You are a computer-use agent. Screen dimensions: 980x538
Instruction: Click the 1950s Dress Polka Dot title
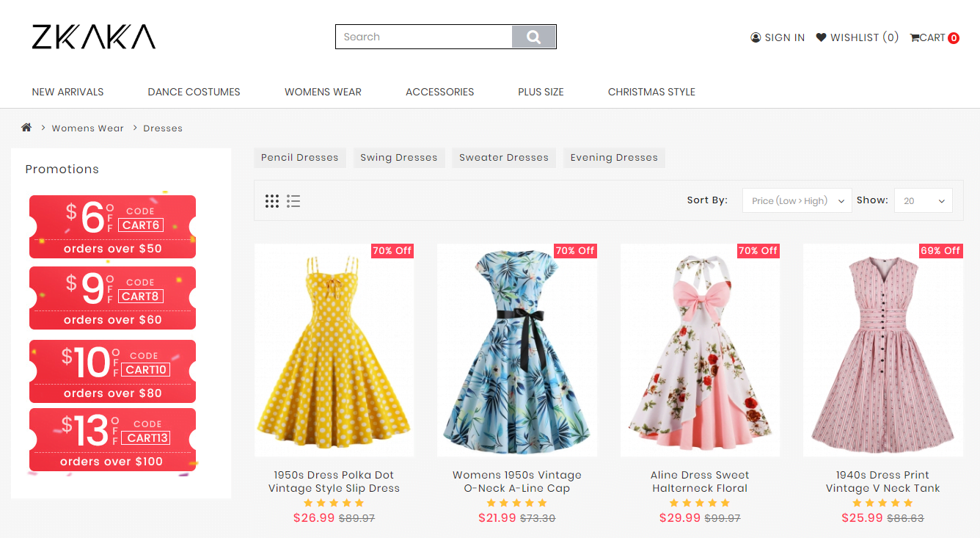tap(334, 481)
